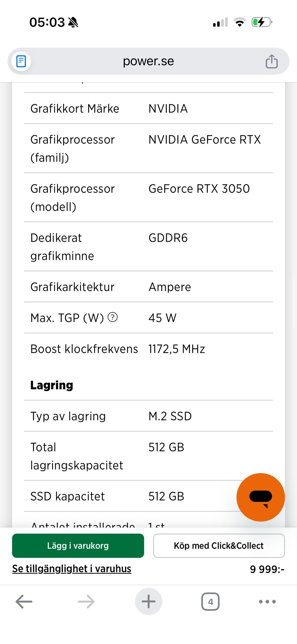Tap the silent mode bell icon
Viewport: 297px width, 644px height.
coord(73,22)
